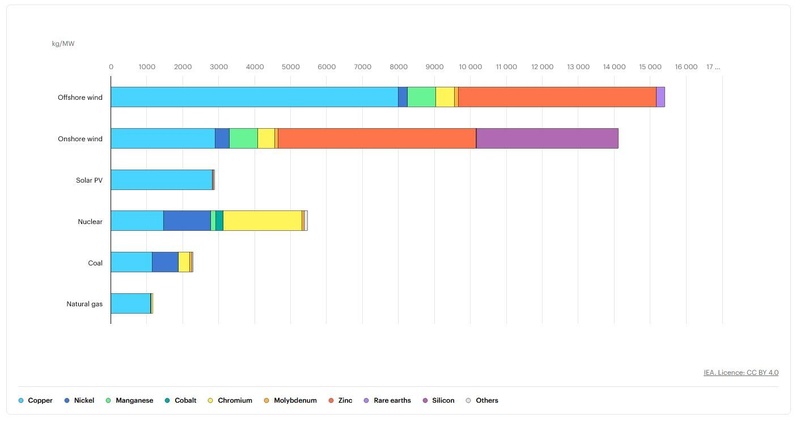This screenshot has width=800, height=422.
Task: Click the Natural gas category label
Action: pos(84,303)
